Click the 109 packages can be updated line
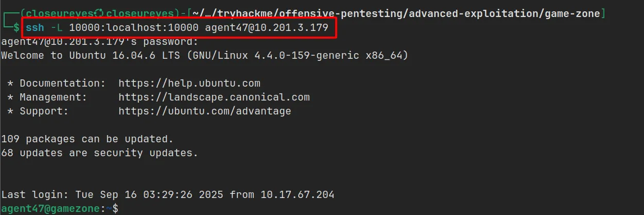The image size is (644, 215). [88, 139]
